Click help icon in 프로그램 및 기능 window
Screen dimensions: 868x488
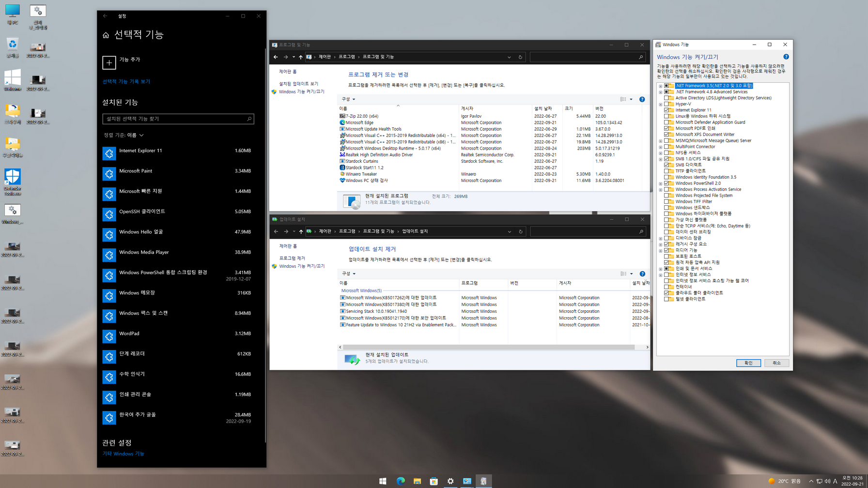[642, 99]
